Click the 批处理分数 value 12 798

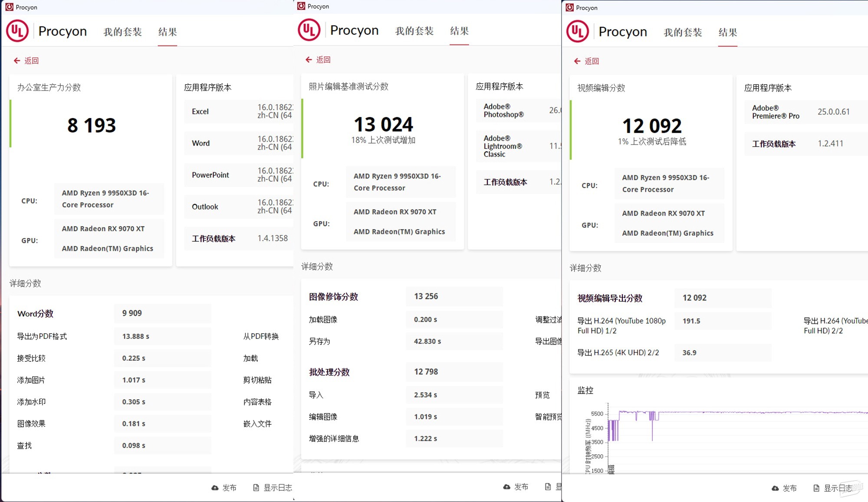click(x=426, y=372)
